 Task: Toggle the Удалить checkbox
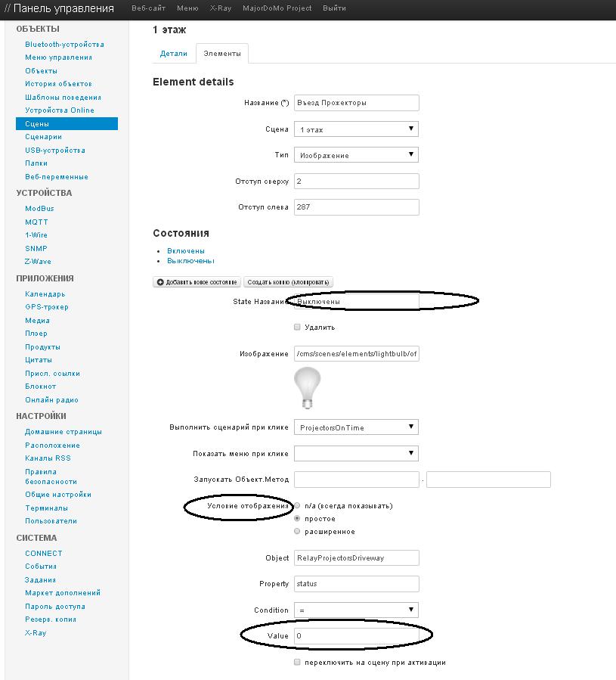pyautogui.click(x=297, y=328)
